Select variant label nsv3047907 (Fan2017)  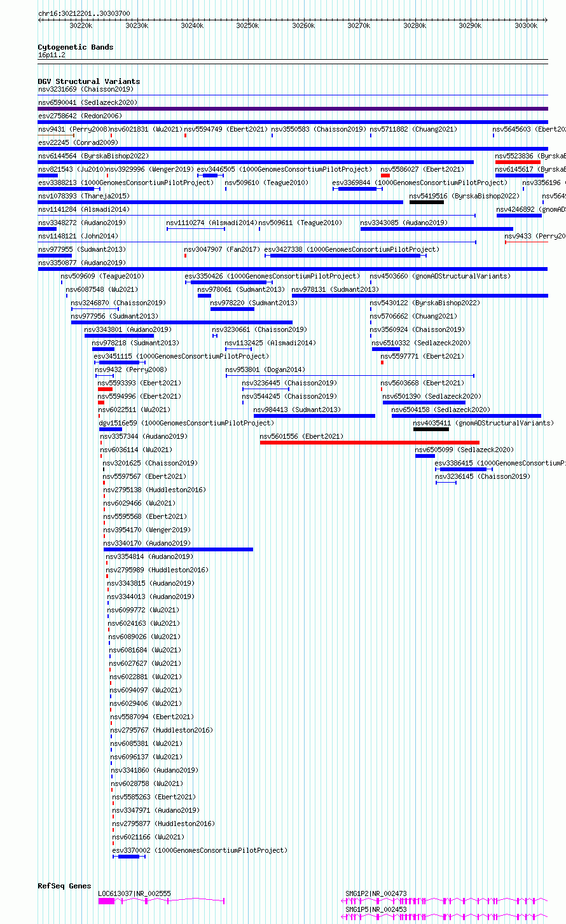click(223, 250)
